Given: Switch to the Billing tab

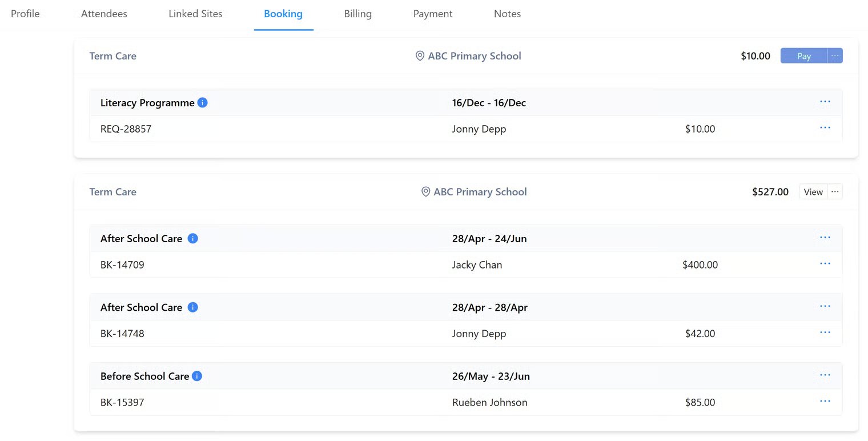Looking at the screenshot, I should tap(358, 14).
